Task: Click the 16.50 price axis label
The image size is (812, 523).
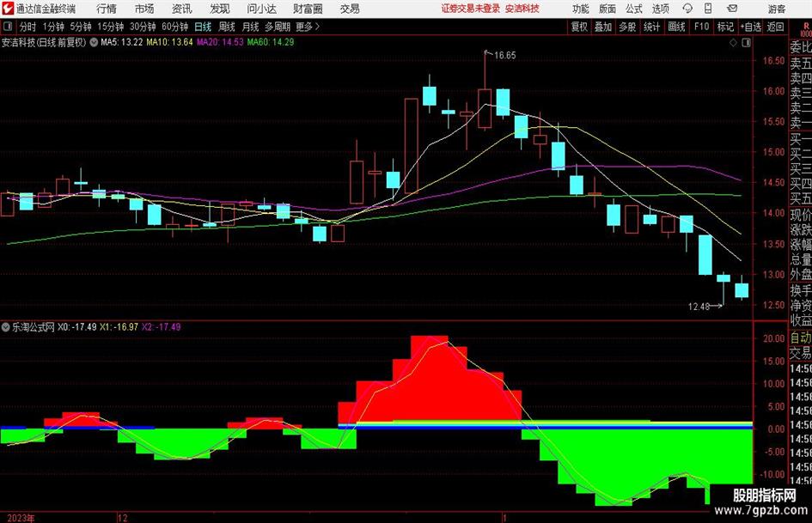Action: [x=773, y=61]
